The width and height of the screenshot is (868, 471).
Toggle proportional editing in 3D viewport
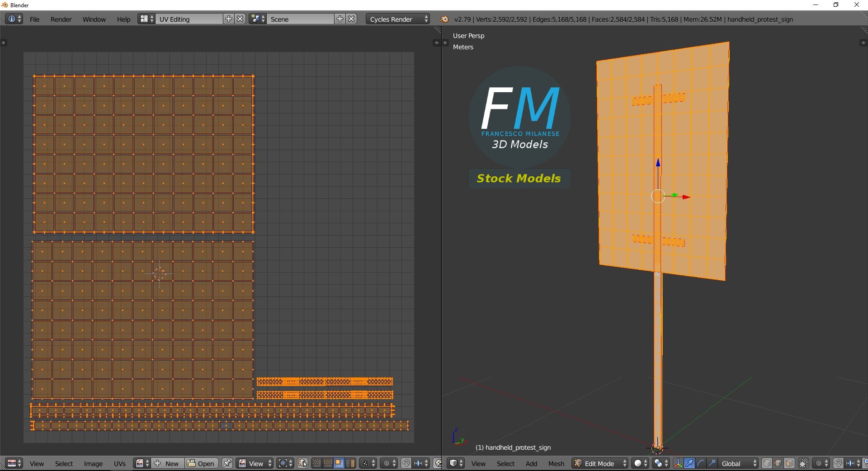click(x=821, y=463)
